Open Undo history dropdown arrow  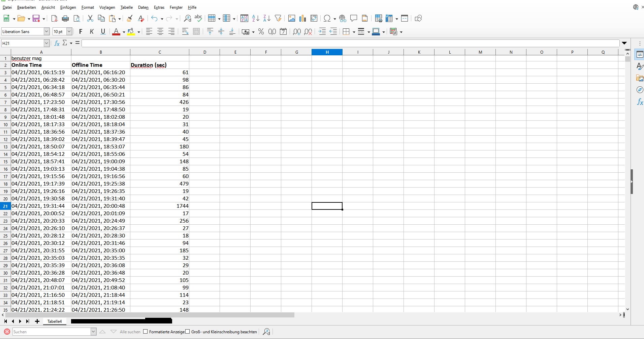(x=162, y=19)
